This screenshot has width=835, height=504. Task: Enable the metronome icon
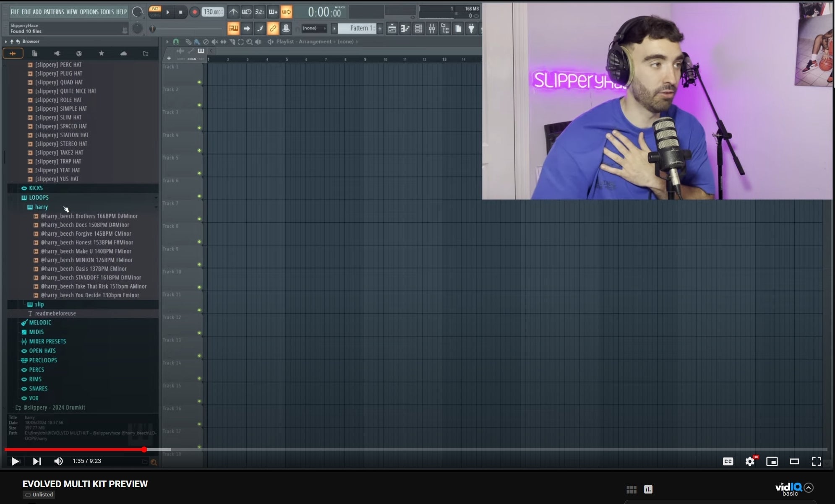233,12
